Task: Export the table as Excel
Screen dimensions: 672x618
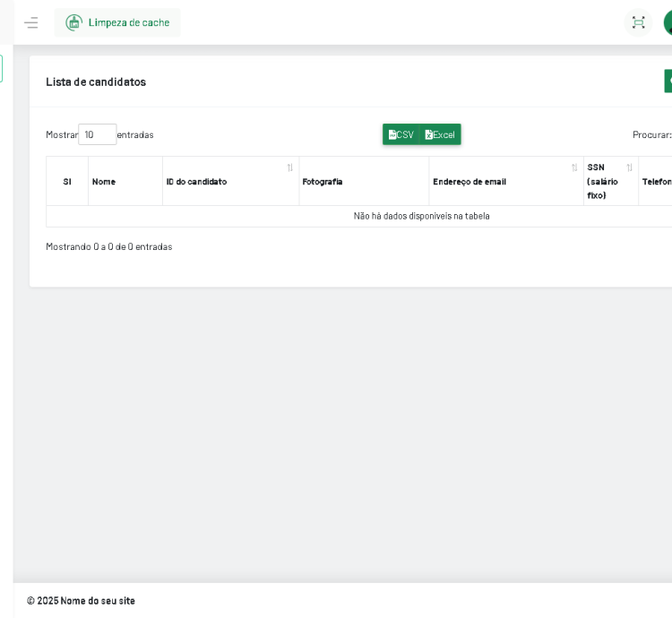Action: coord(441,134)
